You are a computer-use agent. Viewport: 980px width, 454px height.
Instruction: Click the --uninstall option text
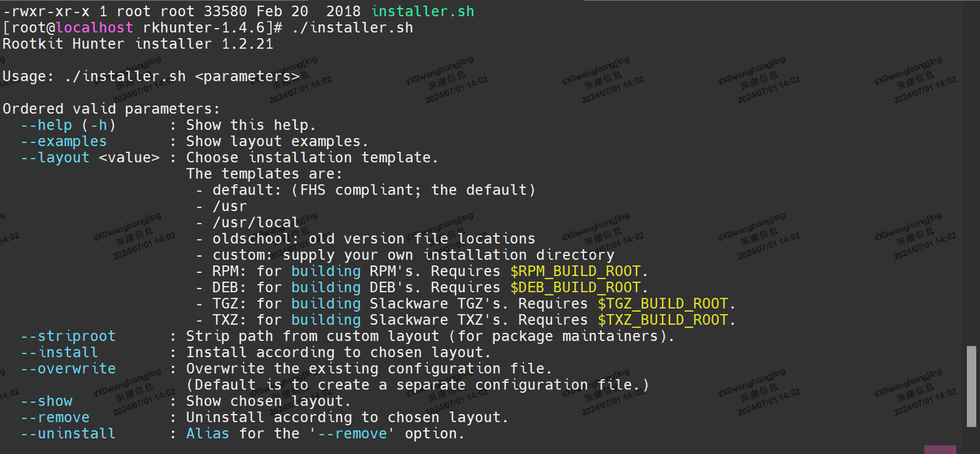(x=68, y=434)
